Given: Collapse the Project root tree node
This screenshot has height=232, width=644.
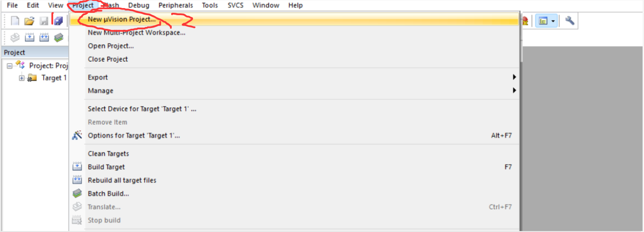Looking at the screenshot, I should [9, 66].
